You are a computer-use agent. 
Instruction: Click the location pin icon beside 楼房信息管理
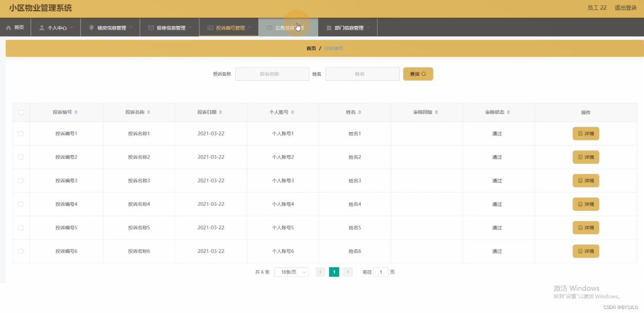tap(92, 28)
